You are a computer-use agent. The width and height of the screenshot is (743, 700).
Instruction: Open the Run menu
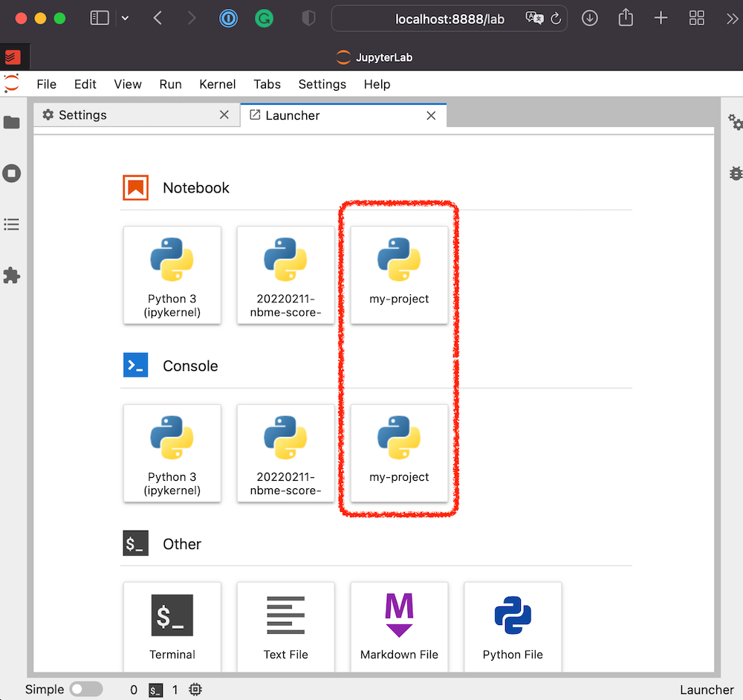[171, 85]
